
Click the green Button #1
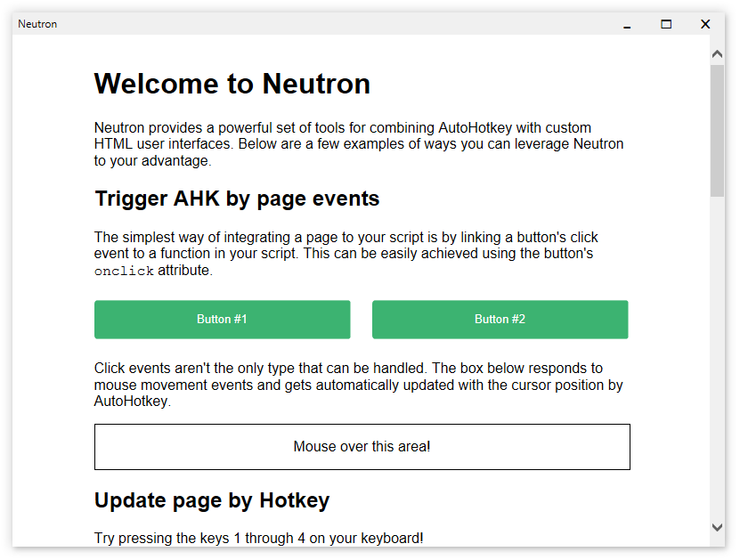click(223, 320)
